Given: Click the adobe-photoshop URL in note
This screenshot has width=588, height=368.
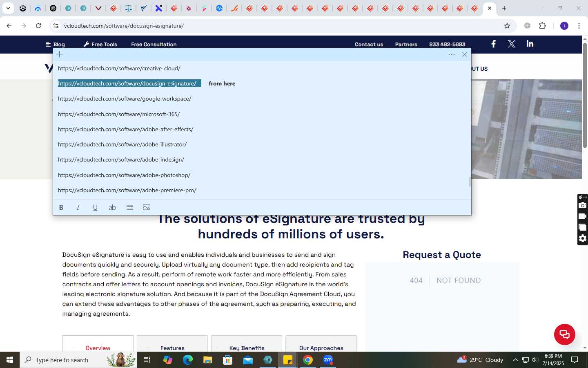Looking at the screenshot, I should pos(124,175).
